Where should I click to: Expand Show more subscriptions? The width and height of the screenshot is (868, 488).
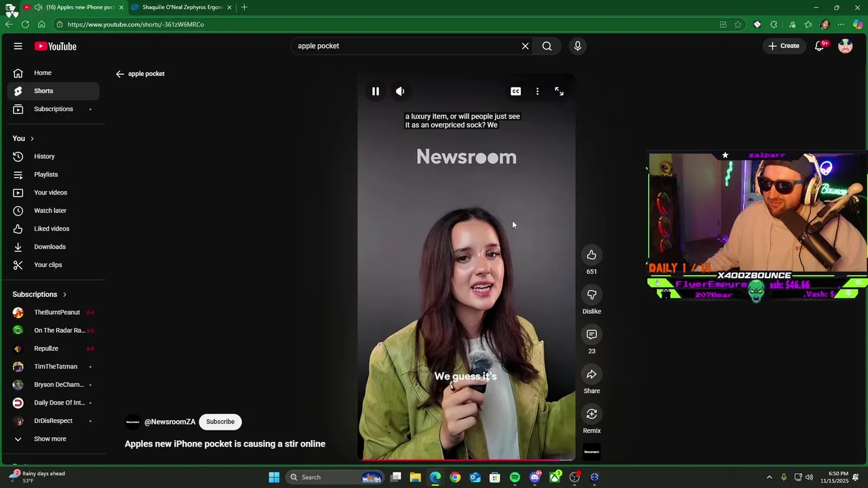coord(53,439)
